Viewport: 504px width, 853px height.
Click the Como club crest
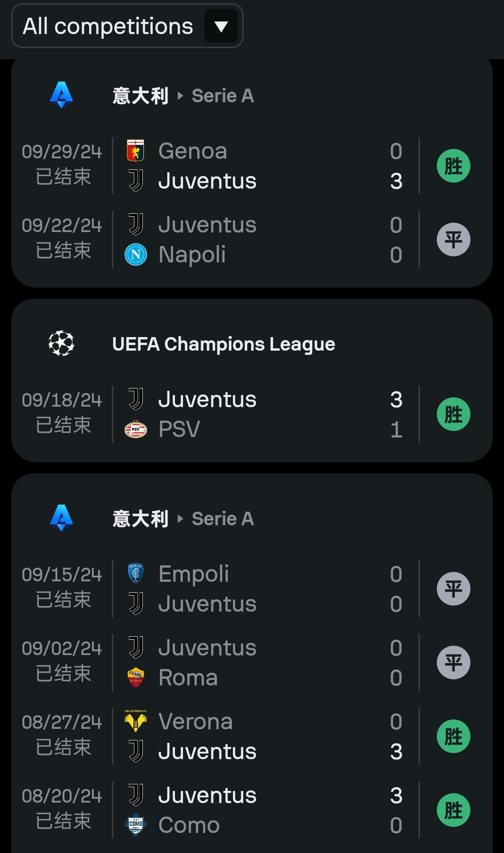(x=136, y=825)
